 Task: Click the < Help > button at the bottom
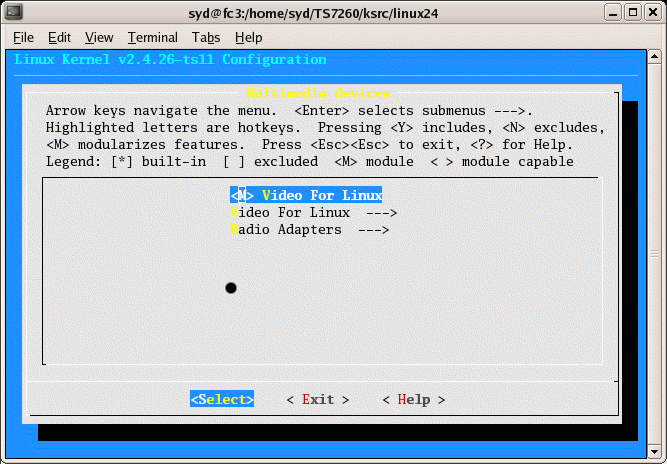pos(413,400)
